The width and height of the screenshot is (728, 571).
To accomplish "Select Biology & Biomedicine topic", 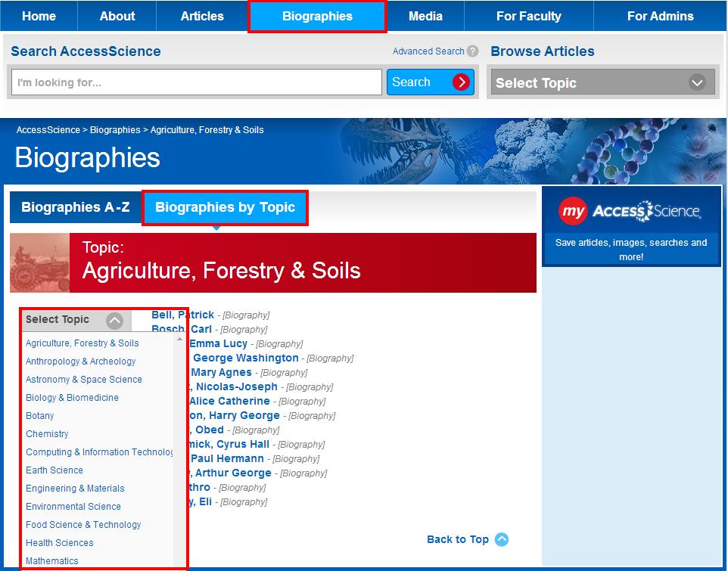I will coord(72,398).
